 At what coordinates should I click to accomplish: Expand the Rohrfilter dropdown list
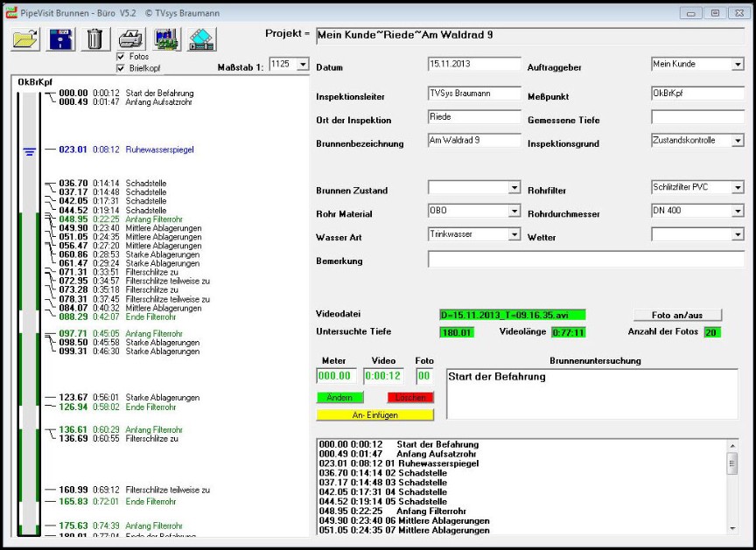[737, 188]
